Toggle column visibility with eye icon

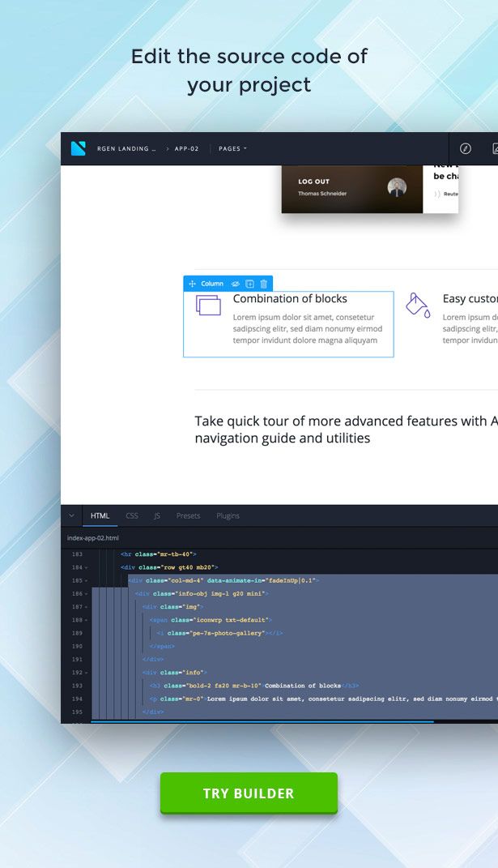(x=236, y=284)
